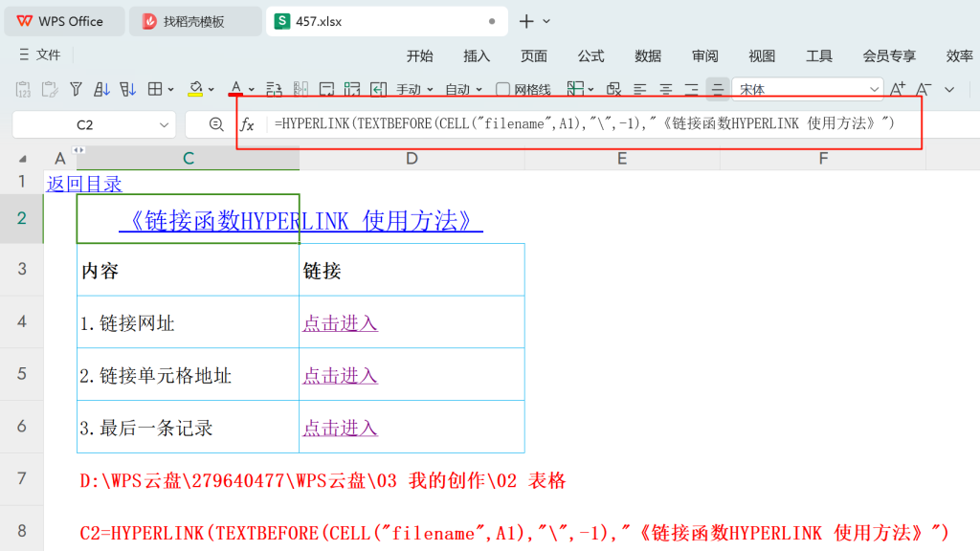Expand the font color dropdown arrow
The height and width of the screenshot is (551, 980).
click(x=252, y=90)
